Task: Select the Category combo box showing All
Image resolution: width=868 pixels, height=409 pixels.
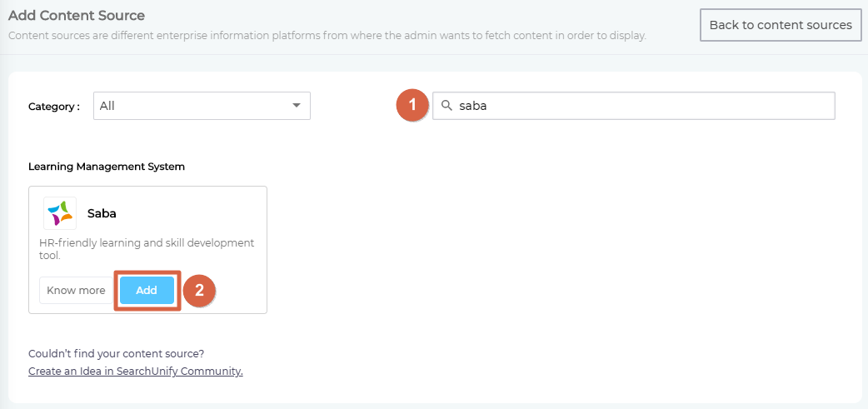Action: [x=202, y=106]
